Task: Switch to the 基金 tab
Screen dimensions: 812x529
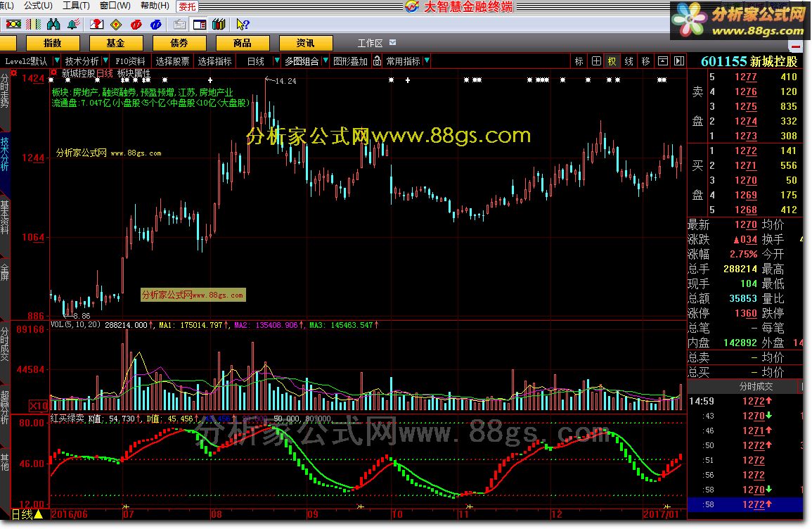Action: point(115,43)
